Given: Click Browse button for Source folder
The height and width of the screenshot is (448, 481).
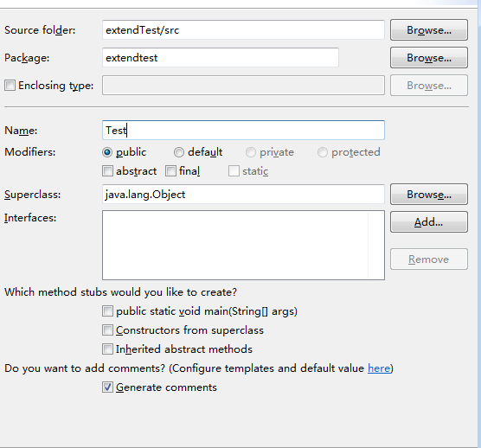Looking at the screenshot, I should click(x=429, y=30).
